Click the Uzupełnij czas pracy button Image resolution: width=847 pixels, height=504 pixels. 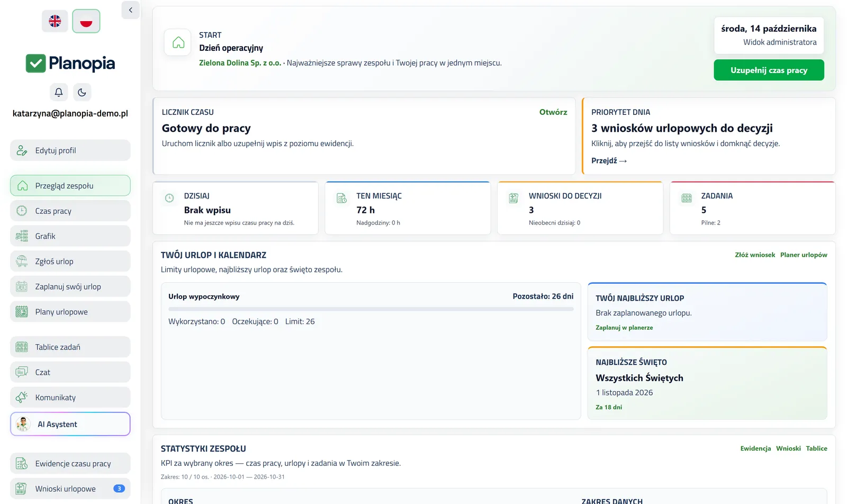[x=769, y=70]
